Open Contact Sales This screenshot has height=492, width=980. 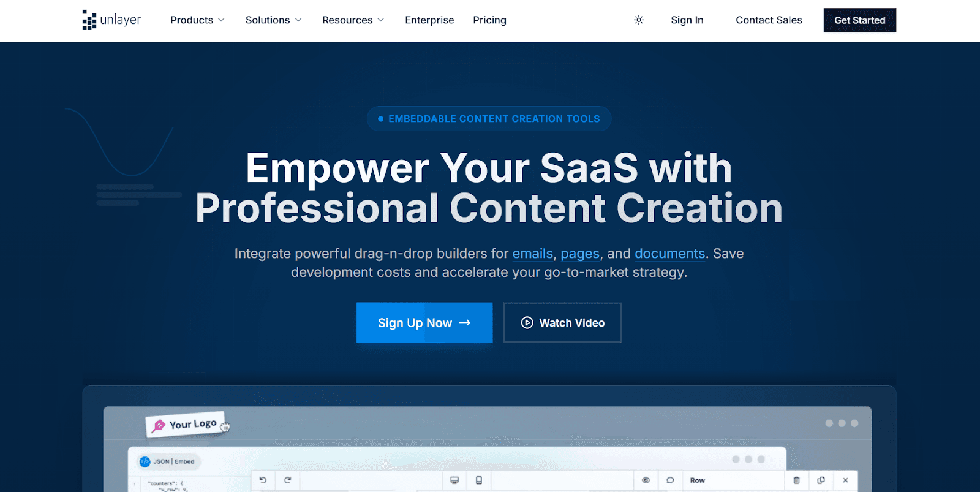click(769, 20)
